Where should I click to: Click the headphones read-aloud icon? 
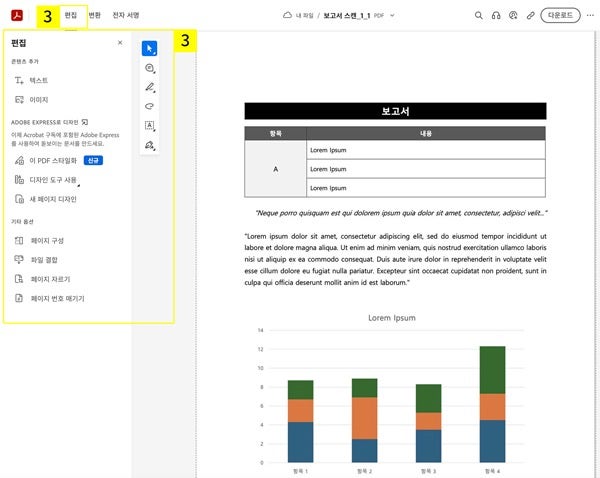coord(496,15)
